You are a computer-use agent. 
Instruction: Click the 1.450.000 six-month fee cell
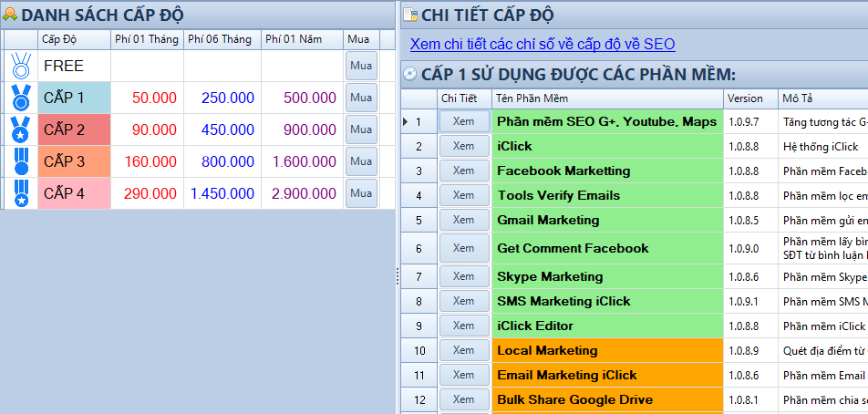click(x=222, y=193)
